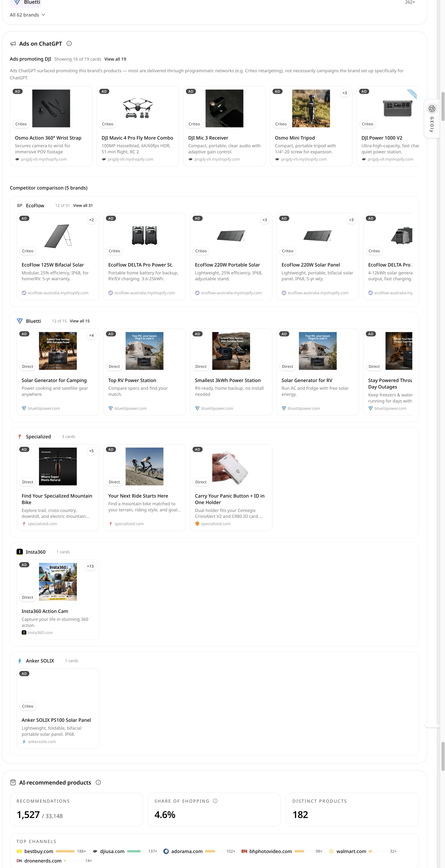Click the djiusa.com channel icon
Screen dimensions: 445x868
pyautogui.click(x=95, y=851)
